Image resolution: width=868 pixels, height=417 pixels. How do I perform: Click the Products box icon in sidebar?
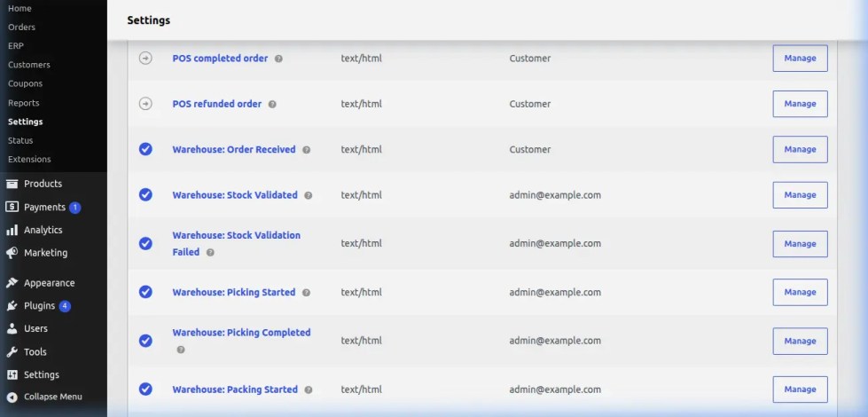(12, 184)
